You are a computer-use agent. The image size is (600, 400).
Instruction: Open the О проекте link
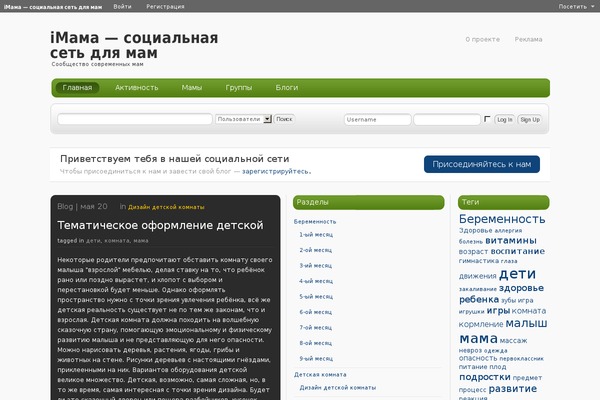(x=483, y=39)
